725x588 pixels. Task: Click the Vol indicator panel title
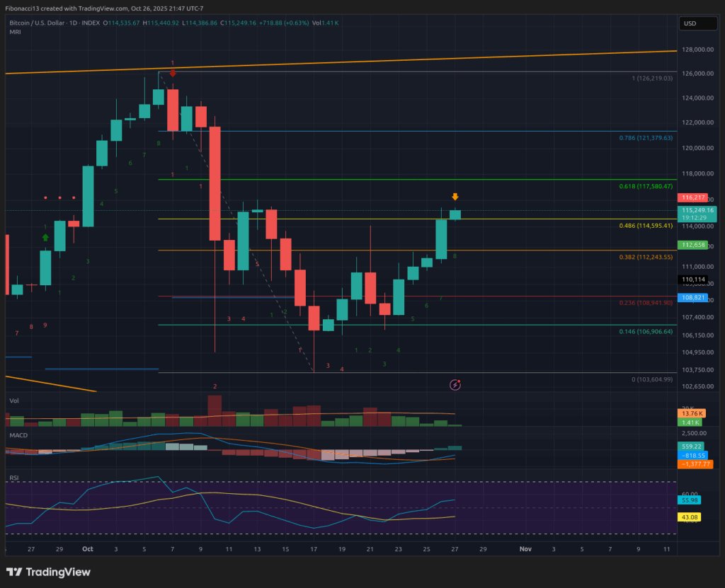tap(13, 400)
